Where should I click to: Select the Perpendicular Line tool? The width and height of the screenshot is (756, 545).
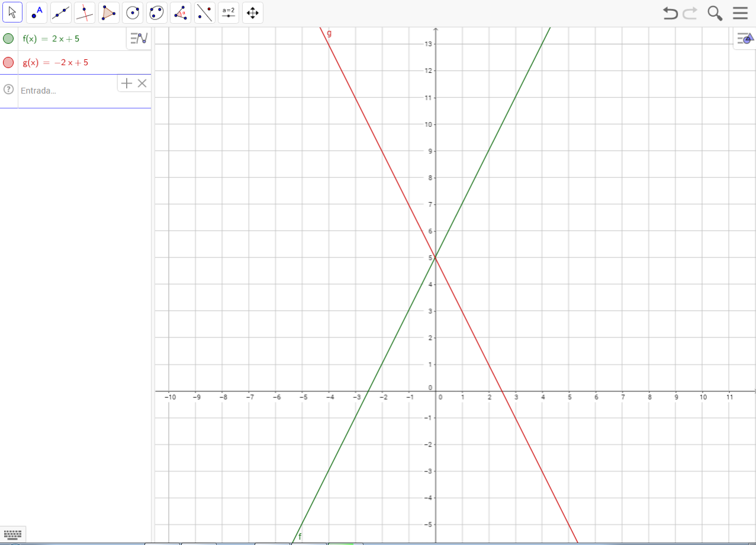[x=85, y=12]
